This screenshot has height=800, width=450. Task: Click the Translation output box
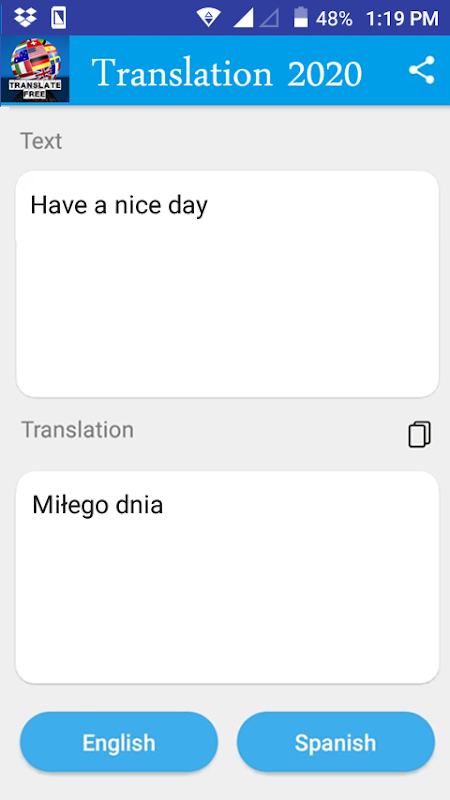click(228, 578)
